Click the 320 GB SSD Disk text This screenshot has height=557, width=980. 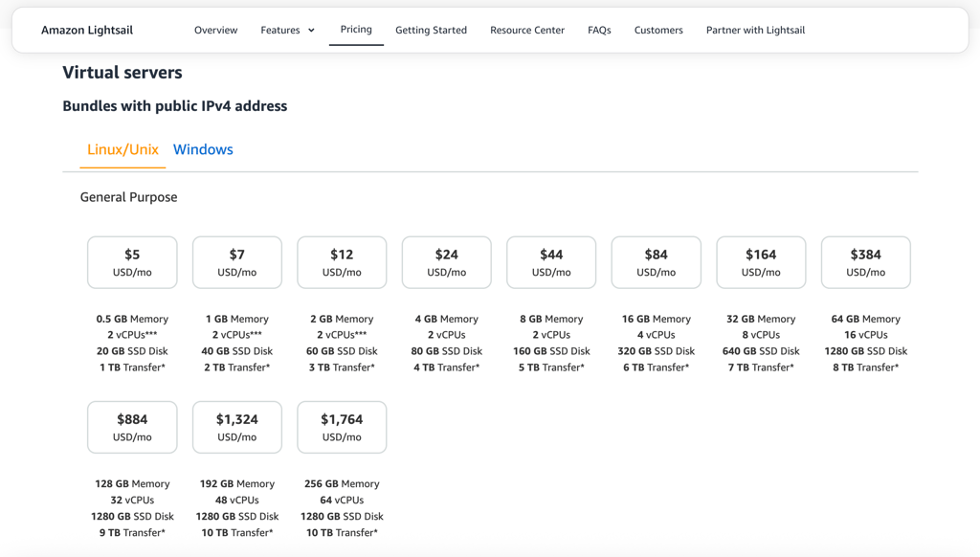[x=657, y=351]
